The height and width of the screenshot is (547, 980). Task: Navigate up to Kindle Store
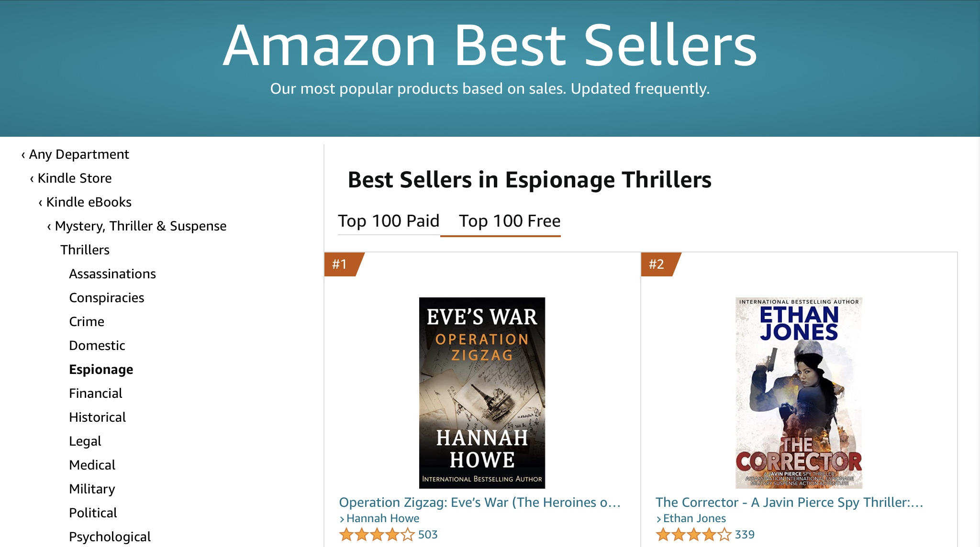pyautogui.click(x=74, y=178)
